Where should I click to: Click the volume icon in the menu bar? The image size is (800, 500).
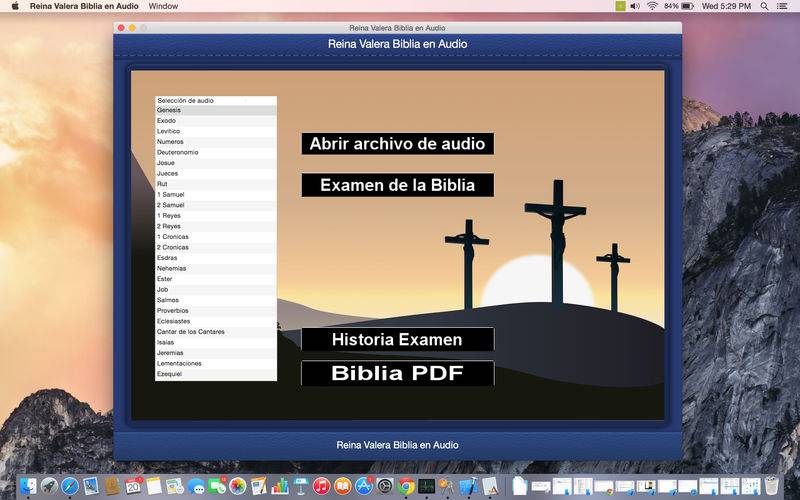pos(635,6)
